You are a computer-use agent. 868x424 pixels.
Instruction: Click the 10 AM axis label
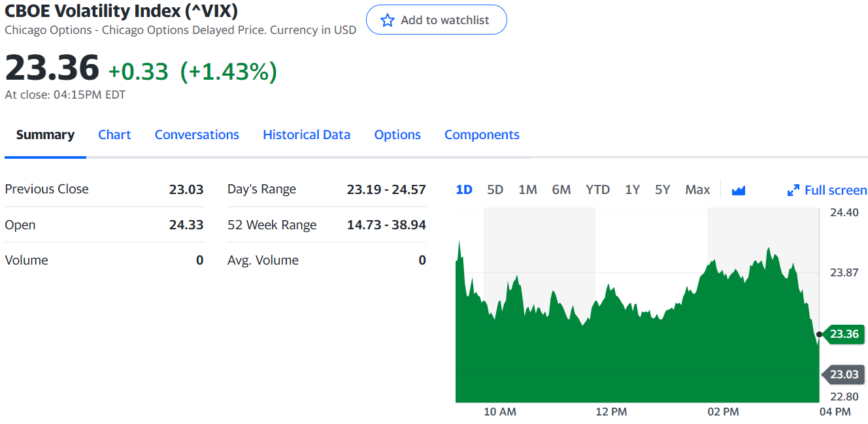[x=500, y=412]
